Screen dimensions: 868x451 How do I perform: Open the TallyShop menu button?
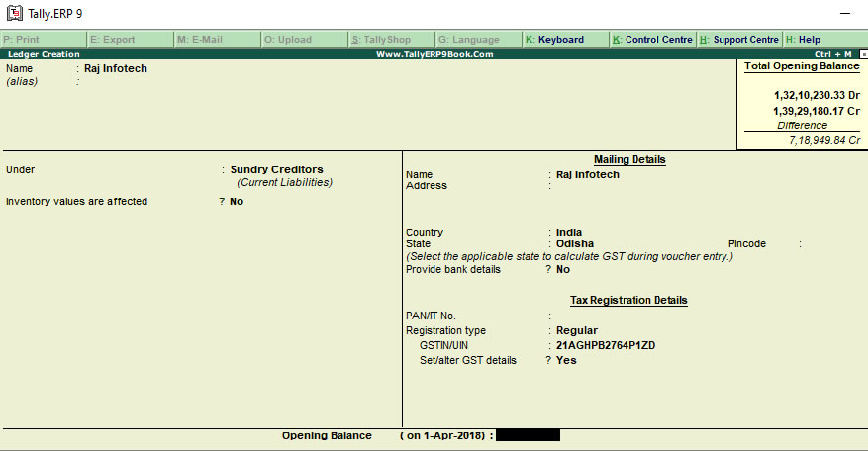click(391, 40)
